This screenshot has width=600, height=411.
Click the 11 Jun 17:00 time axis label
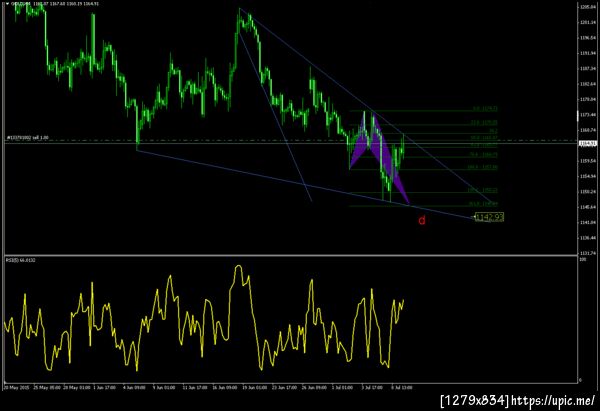[x=195, y=388]
